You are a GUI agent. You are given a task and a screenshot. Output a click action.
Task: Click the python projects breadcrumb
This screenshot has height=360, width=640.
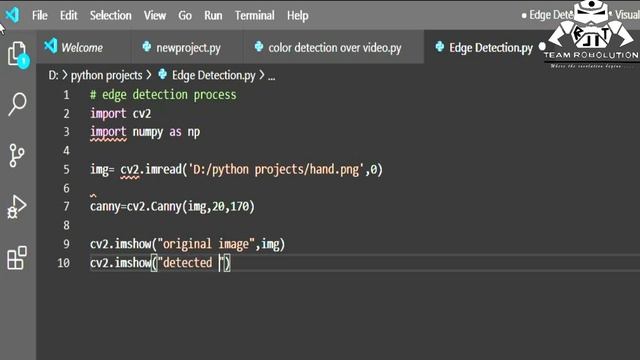[107, 76]
